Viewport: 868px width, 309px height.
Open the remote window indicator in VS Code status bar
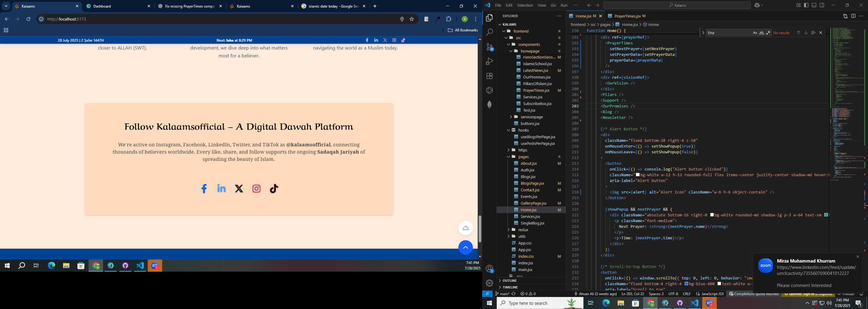[x=487, y=294]
